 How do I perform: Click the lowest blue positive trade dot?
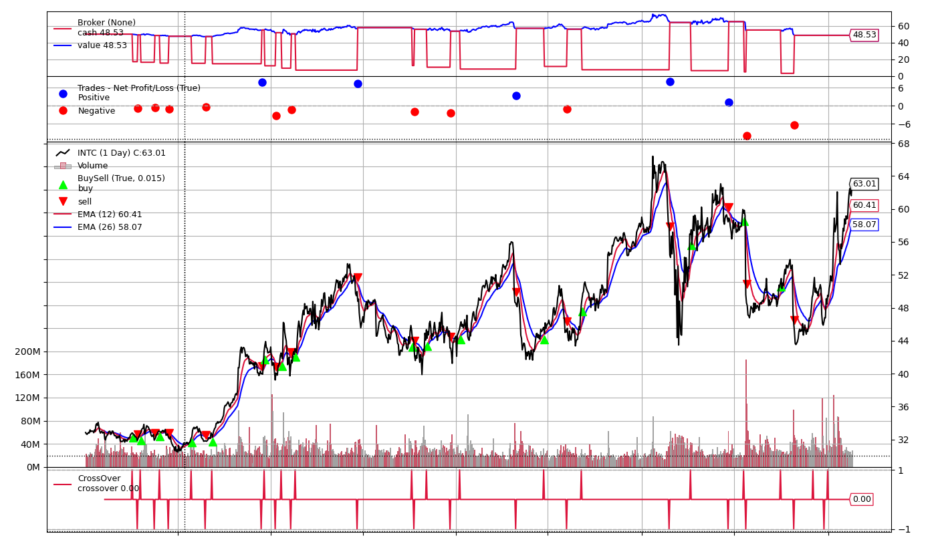click(x=729, y=102)
